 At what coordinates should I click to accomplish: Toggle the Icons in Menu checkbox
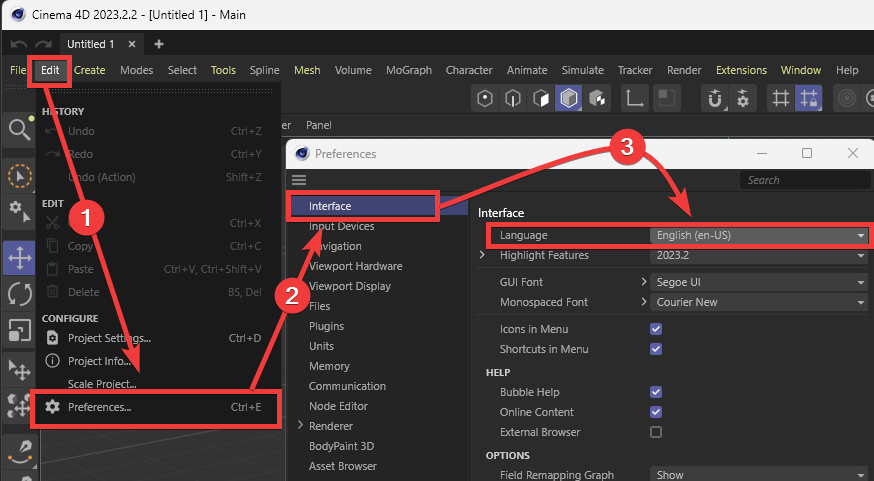[x=656, y=329]
